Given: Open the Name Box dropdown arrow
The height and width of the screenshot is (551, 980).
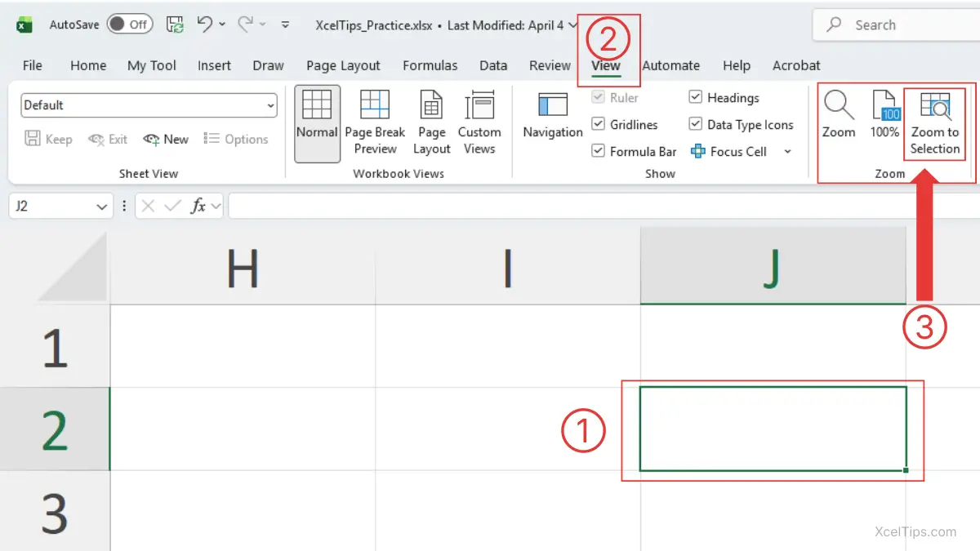Looking at the screenshot, I should coord(102,207).
